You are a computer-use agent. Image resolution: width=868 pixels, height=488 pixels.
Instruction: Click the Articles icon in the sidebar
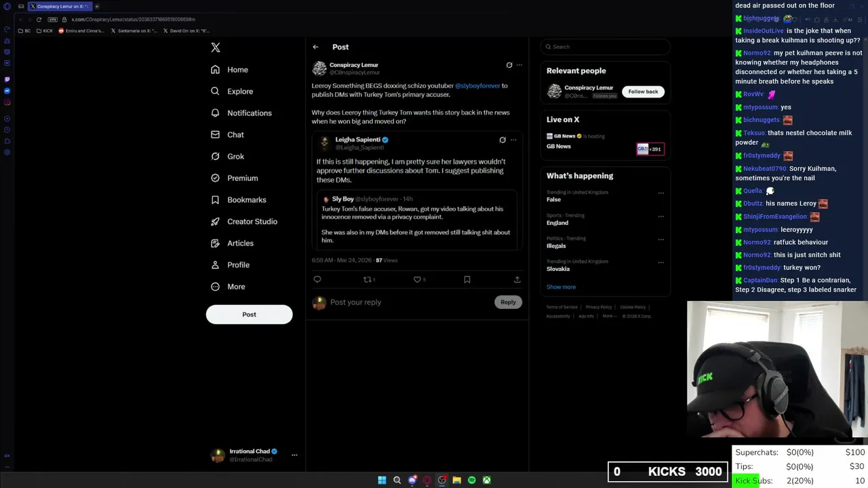pyautogui.click(x=215, y=243)
